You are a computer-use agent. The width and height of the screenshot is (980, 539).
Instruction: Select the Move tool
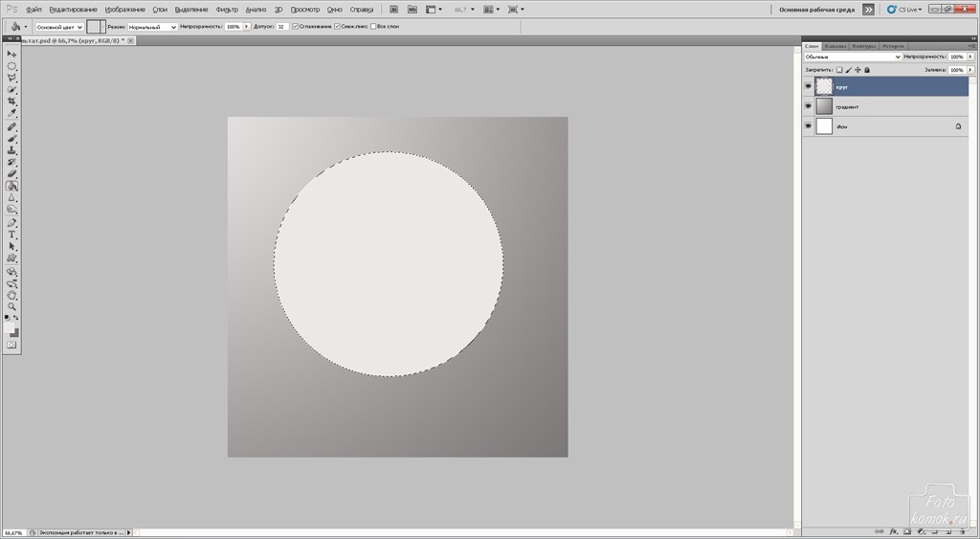point(11,55)
